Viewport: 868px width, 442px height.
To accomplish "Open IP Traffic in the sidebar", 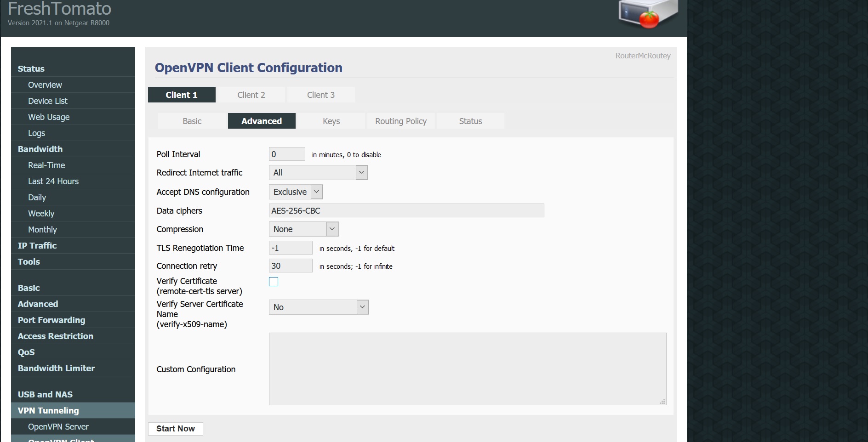I will click(x=73, y=246).
